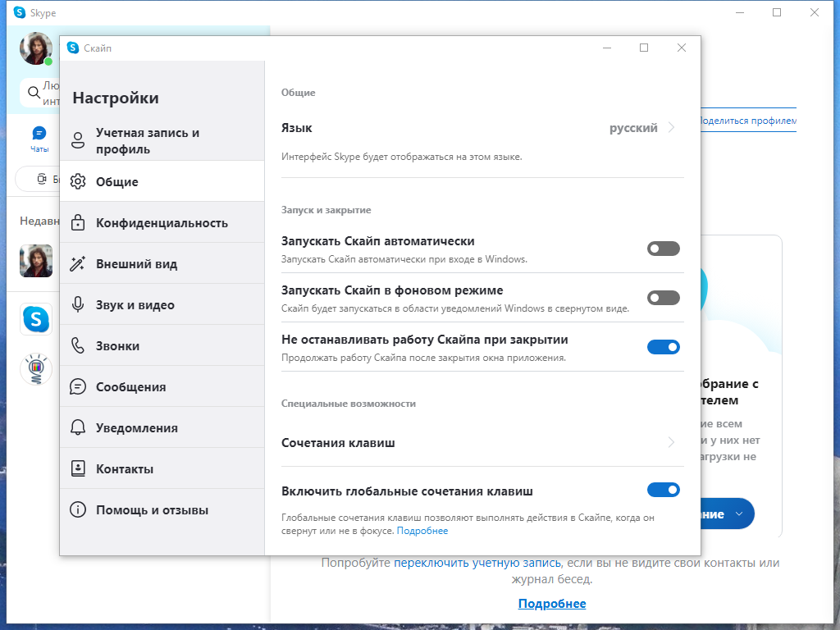Disable Не останавливать работу Скайпа при закрытии
The height and width of the screenshot is (630, 840).
tap(664, 347)
